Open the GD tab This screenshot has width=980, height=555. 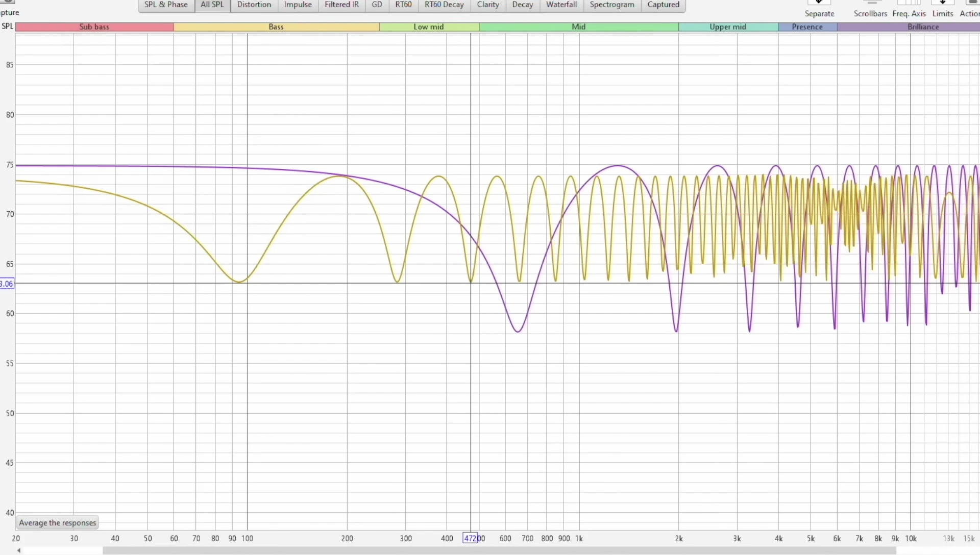pyautogui.click(x=377, y=5)
